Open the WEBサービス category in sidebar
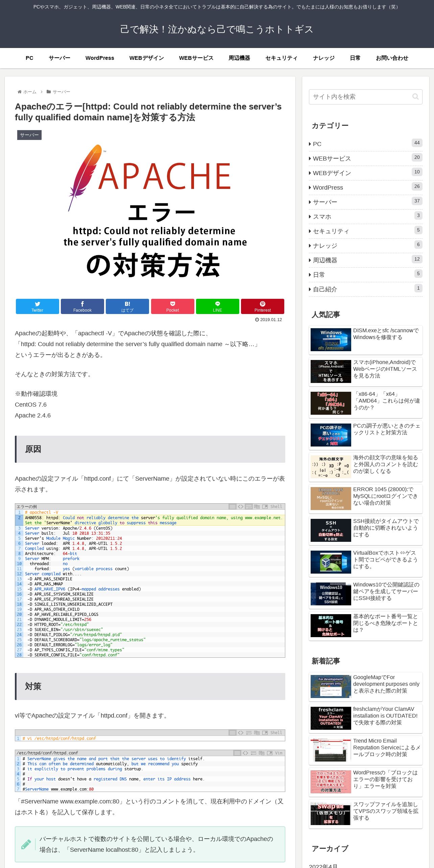434x868 pixels. tap(366, 159)
